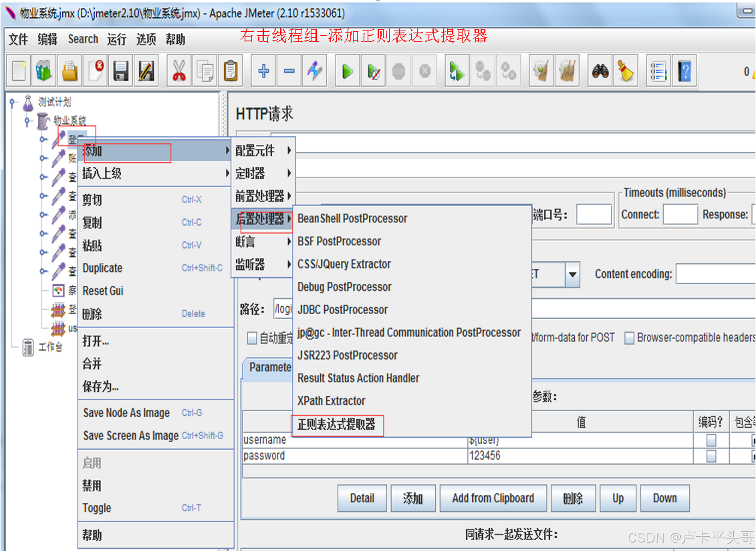Click the Clear All brooms icon
This screenshot has height=551, width=756.
pyautogui.click(x=567, y=71)
